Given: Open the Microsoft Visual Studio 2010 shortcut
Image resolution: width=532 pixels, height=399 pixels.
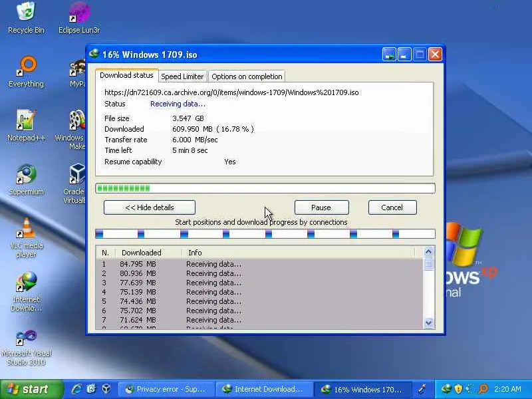Looking at the screenshot, I should 26,346.
